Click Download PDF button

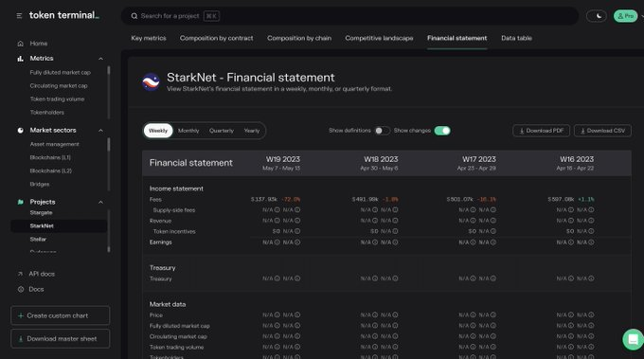[542, 131]
